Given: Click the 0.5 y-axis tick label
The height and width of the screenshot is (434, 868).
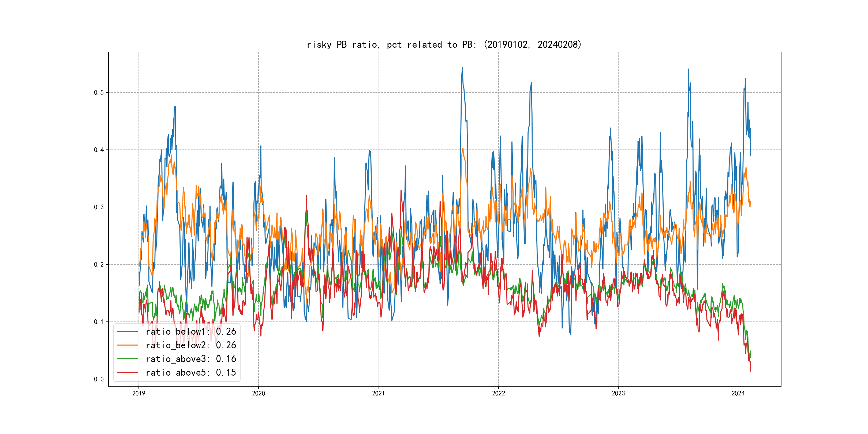Looking at the screenshot, I should click(99, 93).
